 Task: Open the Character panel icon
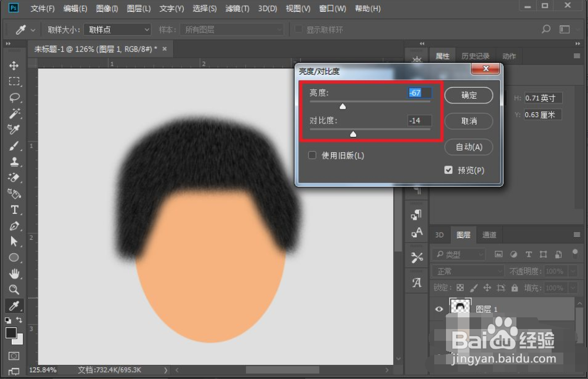coord(417,233)
